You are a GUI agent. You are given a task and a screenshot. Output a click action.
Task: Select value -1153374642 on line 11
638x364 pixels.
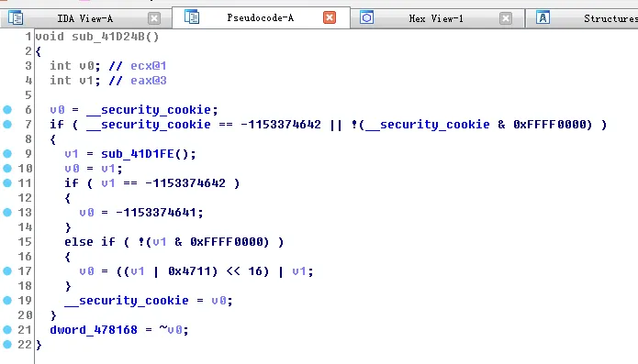coord(185,183)
